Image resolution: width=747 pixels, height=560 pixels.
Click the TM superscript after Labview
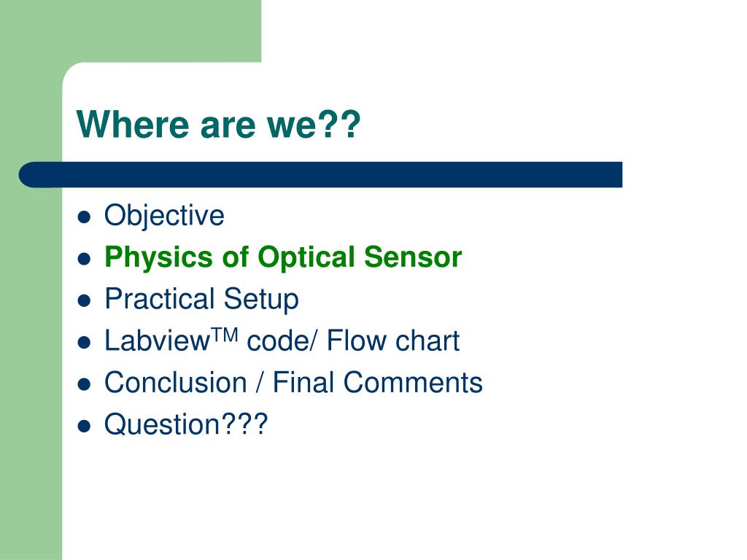(225, 335)
